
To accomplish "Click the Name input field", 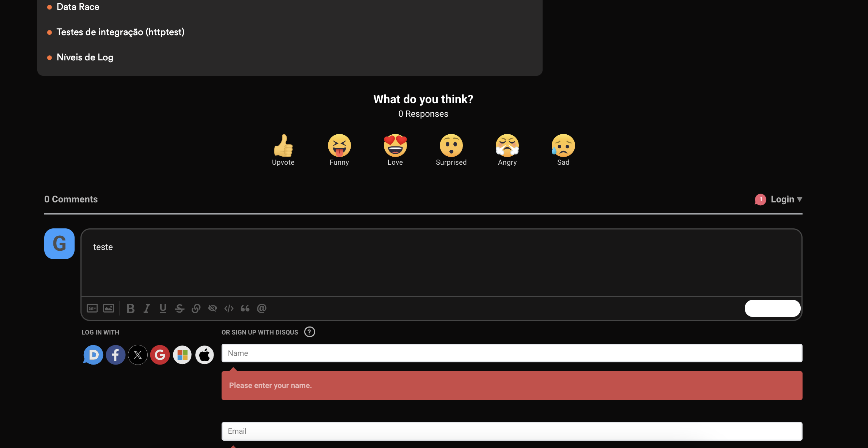I will [x=512, y=353].
